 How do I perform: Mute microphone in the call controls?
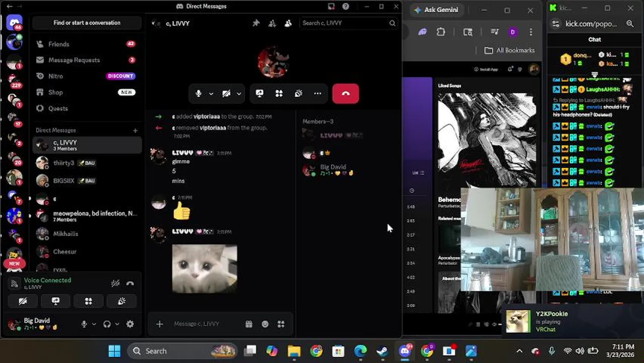(199, 93)
